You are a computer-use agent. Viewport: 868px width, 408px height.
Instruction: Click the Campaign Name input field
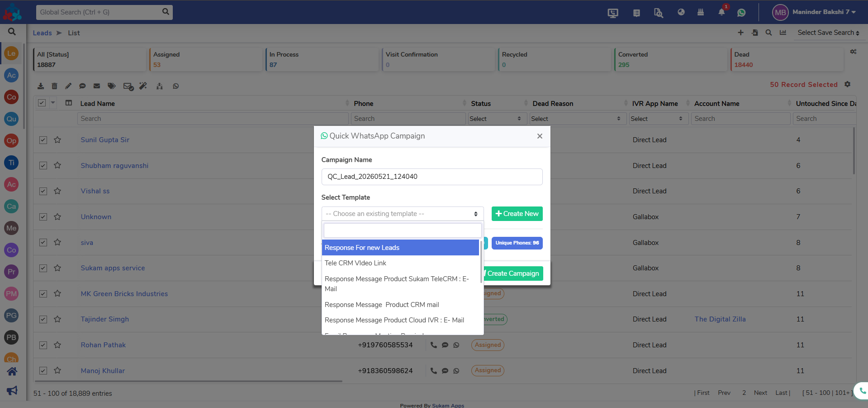tap(432, 177)
